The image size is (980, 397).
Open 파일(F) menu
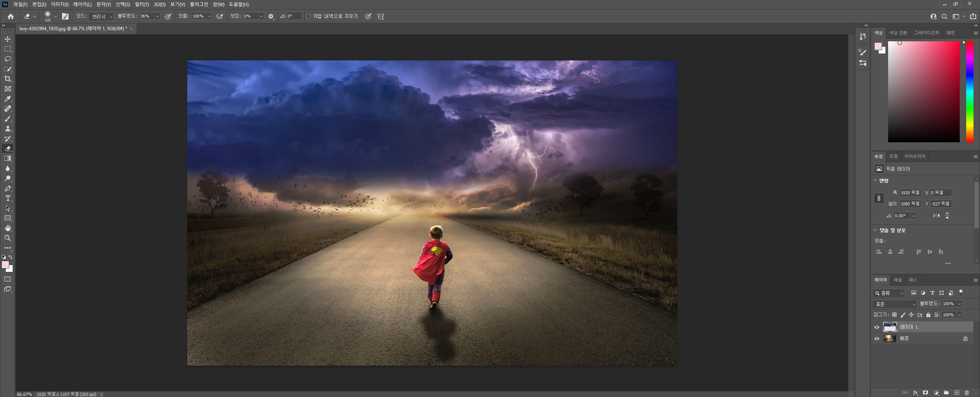[x=20, y=4]
